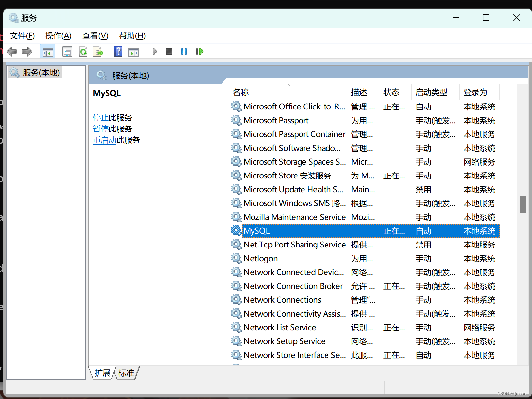
Task: Open the 文件(F) menu
Action: pos(22,35)
